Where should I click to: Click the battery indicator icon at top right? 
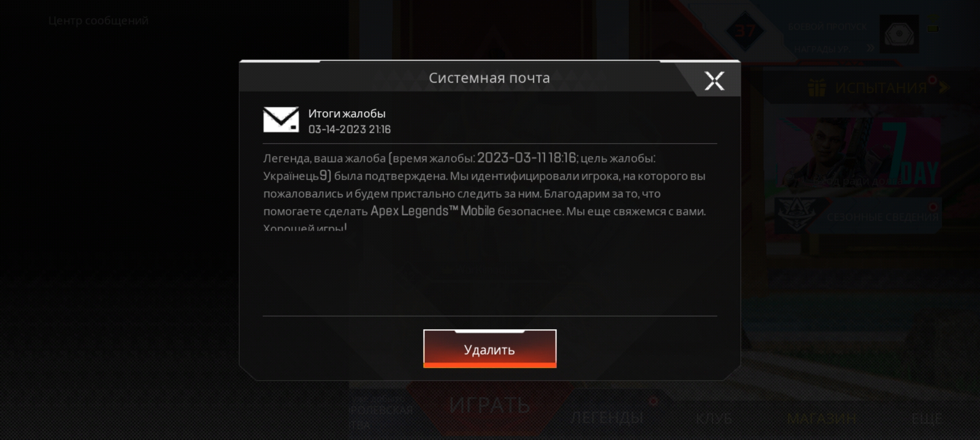[933, 28]
